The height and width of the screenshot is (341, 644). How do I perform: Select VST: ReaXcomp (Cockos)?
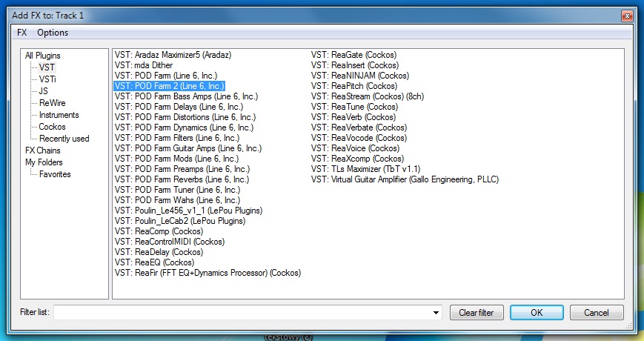pos(358,159)
